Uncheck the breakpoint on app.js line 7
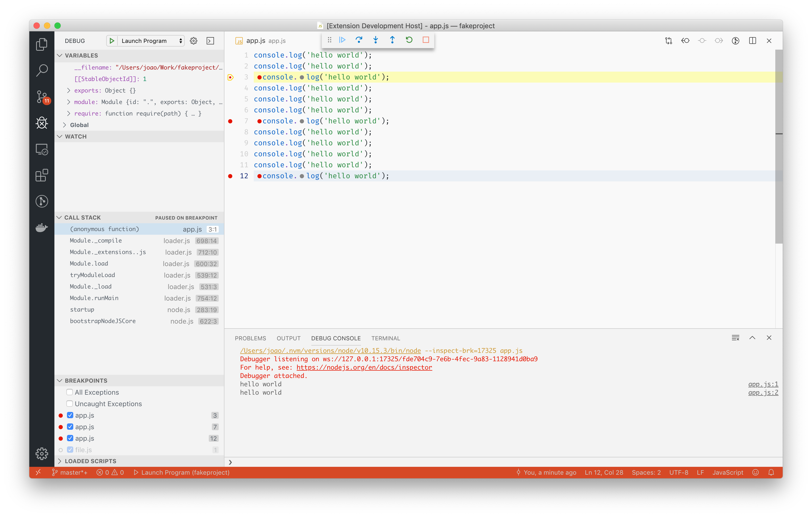Viewport: 812px width, 517px height. (x=70, y=427)
